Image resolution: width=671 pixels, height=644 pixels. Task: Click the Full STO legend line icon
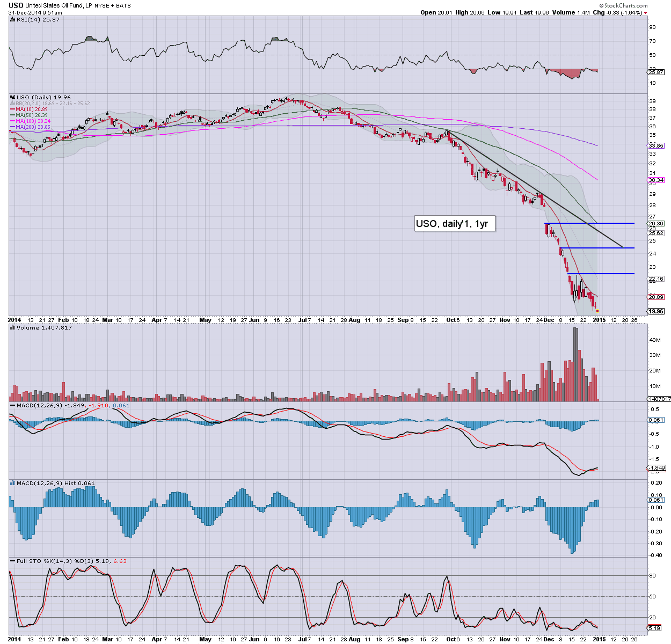(x=13, y=561)
